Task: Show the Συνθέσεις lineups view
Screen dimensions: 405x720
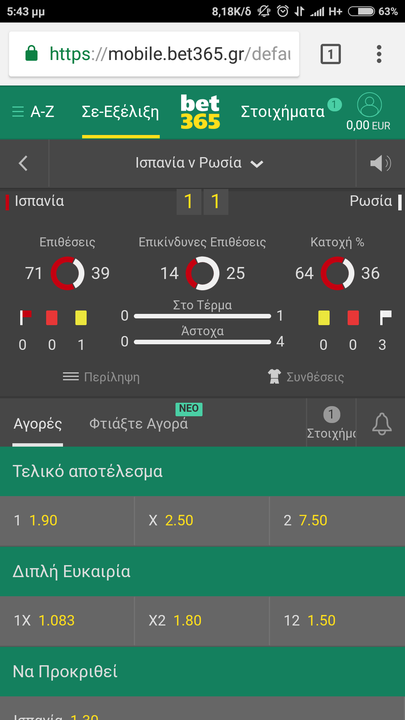Action: click(x=306, y=377)
